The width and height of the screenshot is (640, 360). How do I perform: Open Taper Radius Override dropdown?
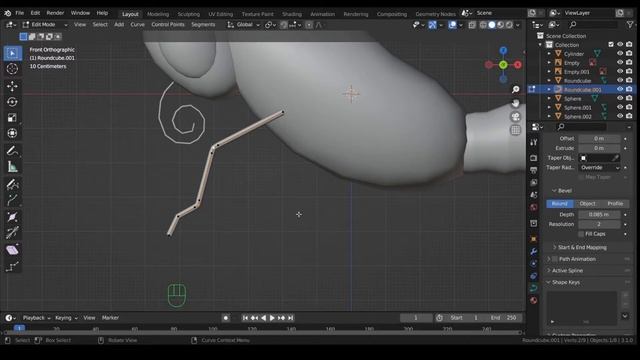click(600, 167)
